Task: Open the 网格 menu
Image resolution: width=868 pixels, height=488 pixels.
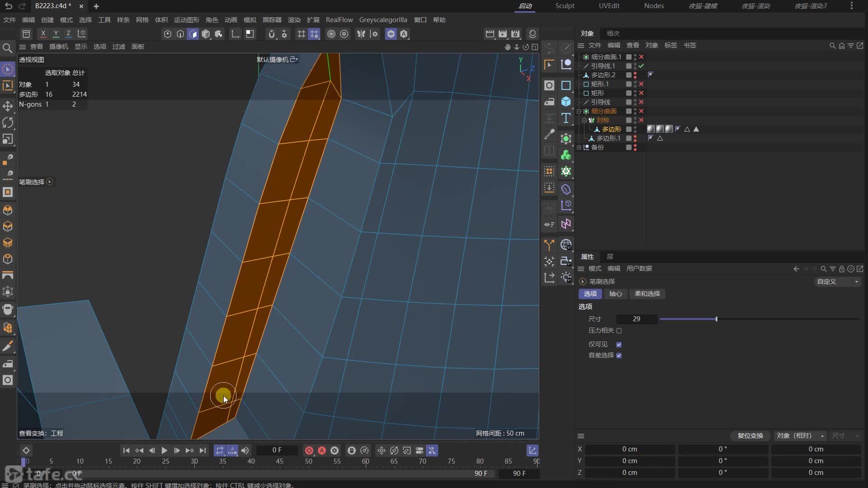Action: [x=142, y=20]
